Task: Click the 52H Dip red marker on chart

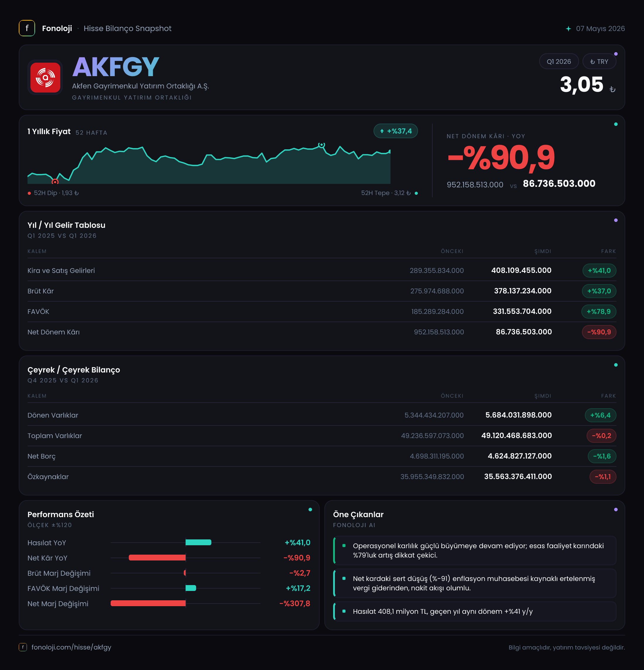Action: coord(55,182)
